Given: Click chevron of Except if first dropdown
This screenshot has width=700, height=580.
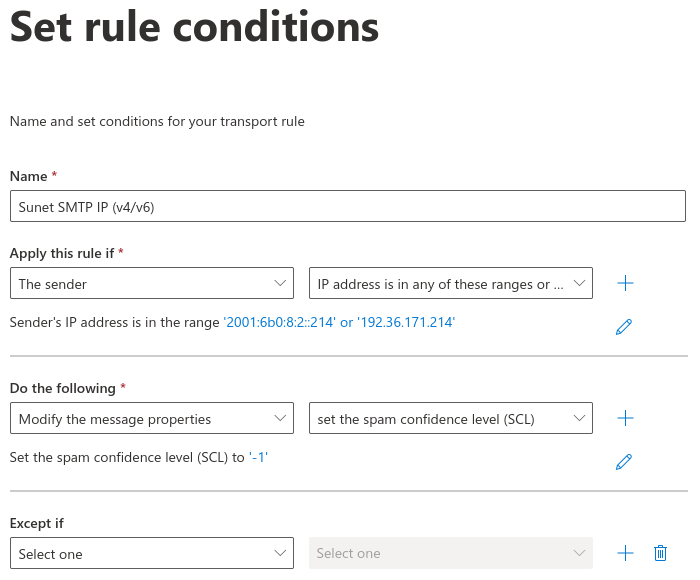Looking at the screenshot, I should pos(280,553).
